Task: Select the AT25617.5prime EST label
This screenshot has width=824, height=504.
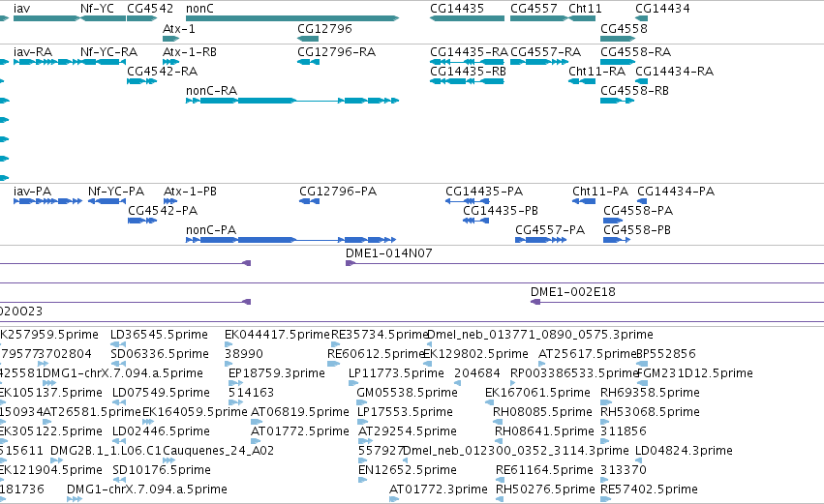Action: (588, 354)
